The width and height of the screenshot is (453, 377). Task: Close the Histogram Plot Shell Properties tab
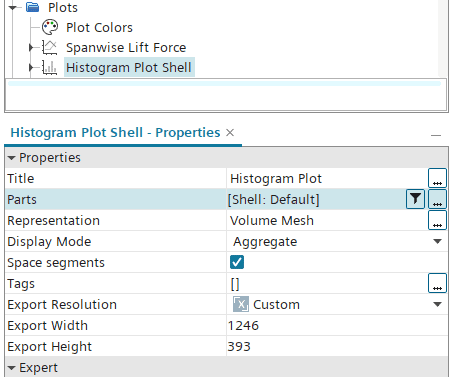point(230,133)
